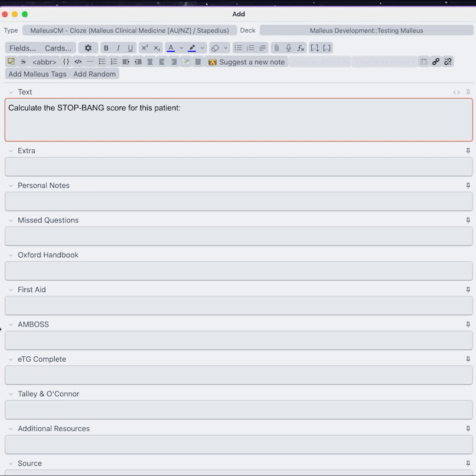Expand the text color dropdown arrow
Screen dimensions: 476x476
tap(181, 48)
